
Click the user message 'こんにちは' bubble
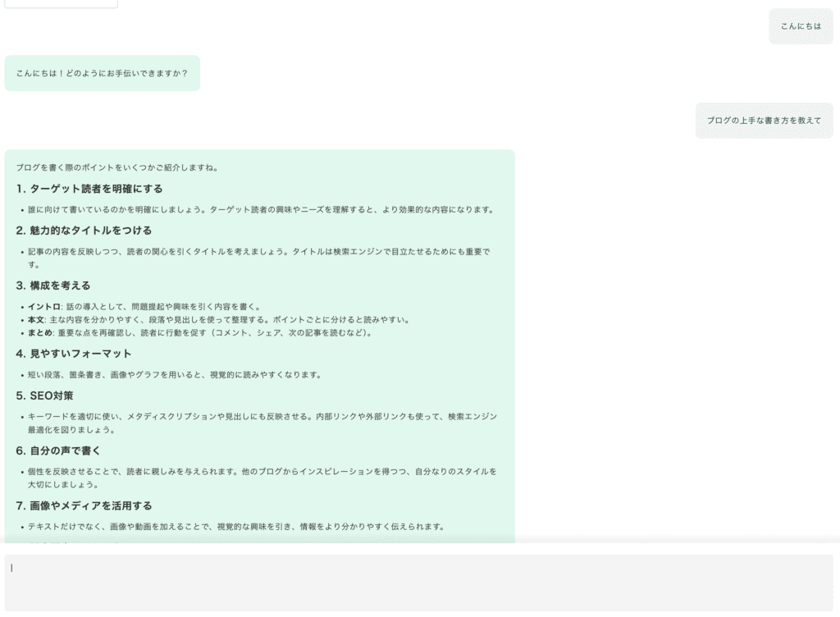tap(800, 26)
